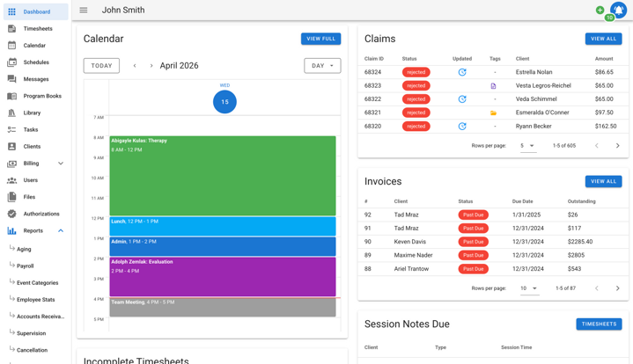Image resolution: width=633 pixels, height=364 pixels.
Task: Click the Program Books icon
Action: tap(11, 96)
